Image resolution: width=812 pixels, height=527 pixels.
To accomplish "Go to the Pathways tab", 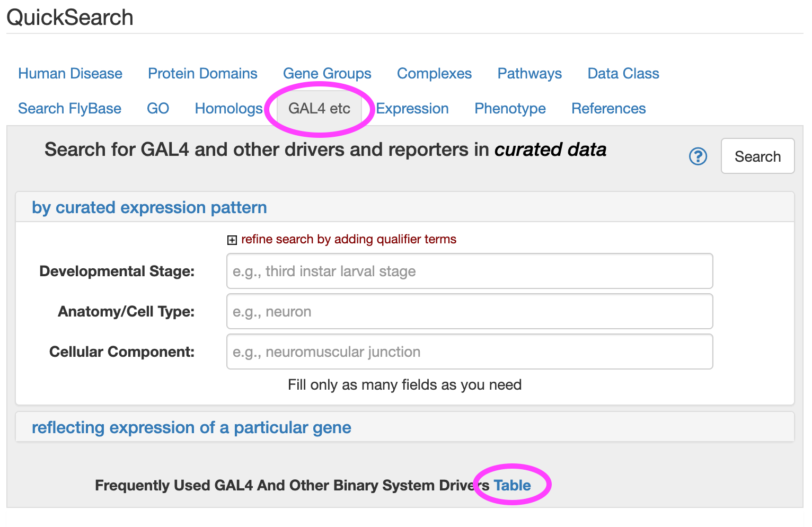I will [x=529, y=73].
